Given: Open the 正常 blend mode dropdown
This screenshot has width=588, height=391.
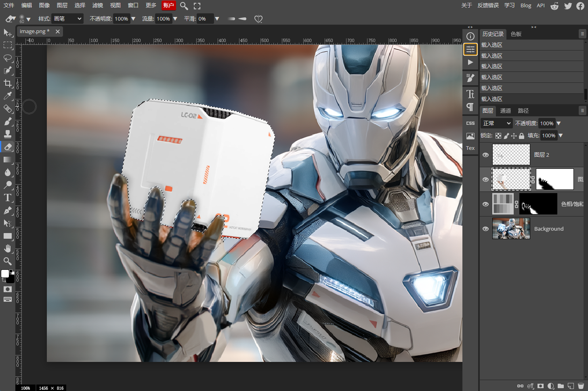Looking at the screenshot, I should (x=497, y=123).
